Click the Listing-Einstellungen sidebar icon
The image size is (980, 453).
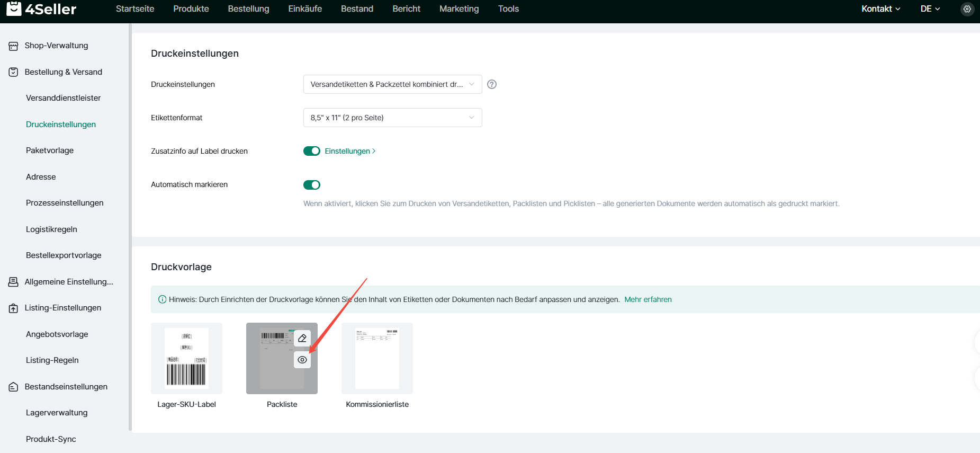point(13,308)
